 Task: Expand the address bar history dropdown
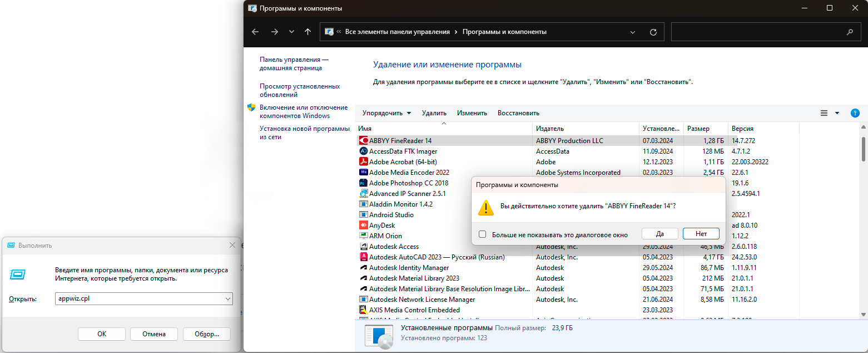click(633, 32)
